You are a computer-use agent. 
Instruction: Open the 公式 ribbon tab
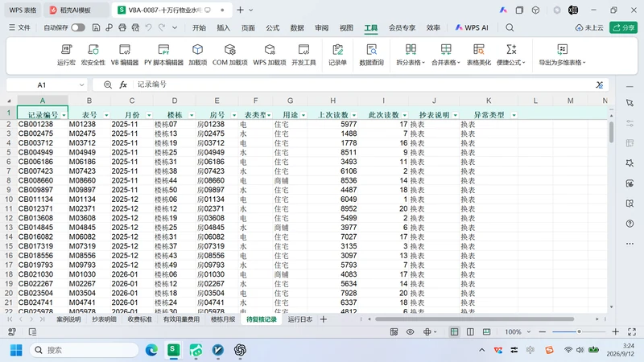272,27
